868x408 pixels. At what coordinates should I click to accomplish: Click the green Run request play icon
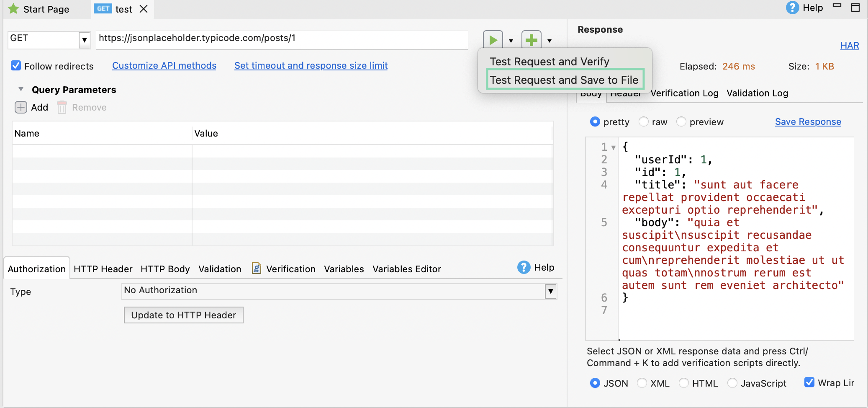(x=493, y=40)
